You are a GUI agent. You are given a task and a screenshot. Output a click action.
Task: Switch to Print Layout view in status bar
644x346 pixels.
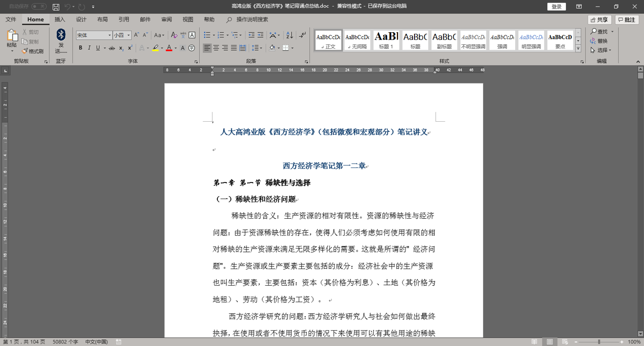click(550, 342)
